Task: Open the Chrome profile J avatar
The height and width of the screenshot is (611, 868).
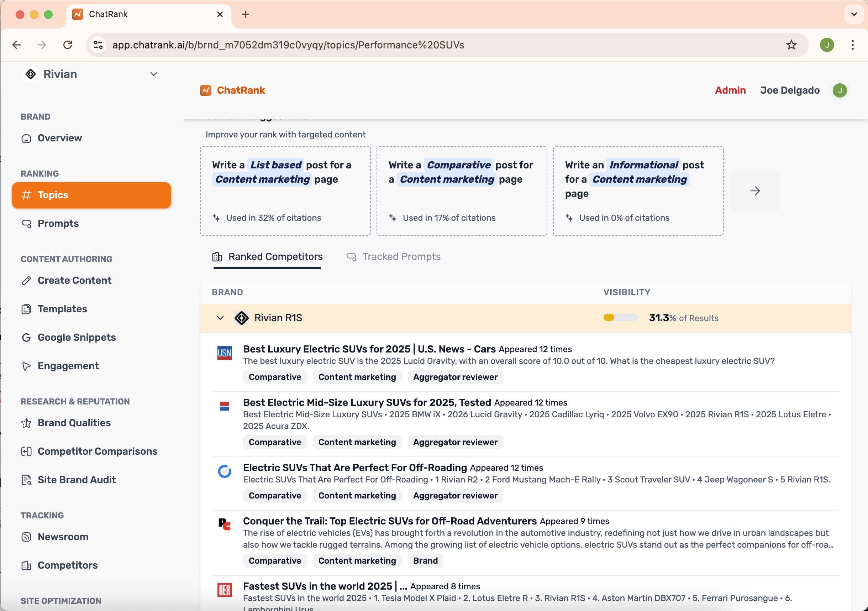Action: pos(827,45)
